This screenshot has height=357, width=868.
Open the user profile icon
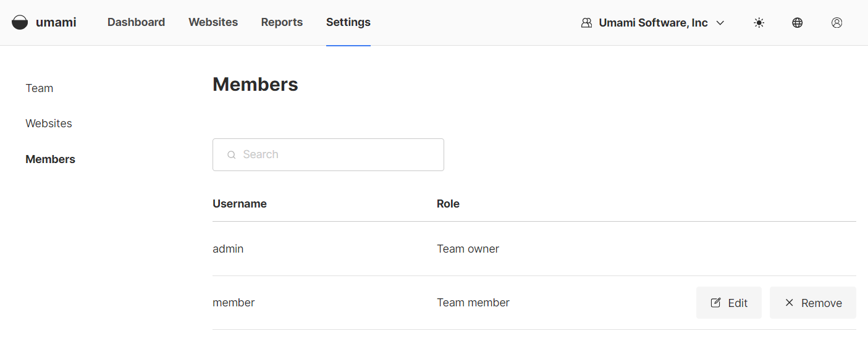(836, 23)
